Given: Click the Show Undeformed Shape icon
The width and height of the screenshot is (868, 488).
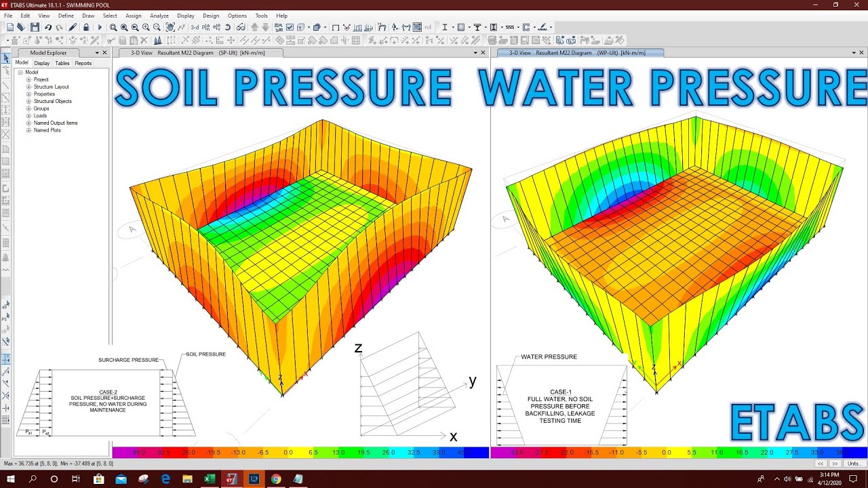Looking at the screenshot, I should coord(336,27).
